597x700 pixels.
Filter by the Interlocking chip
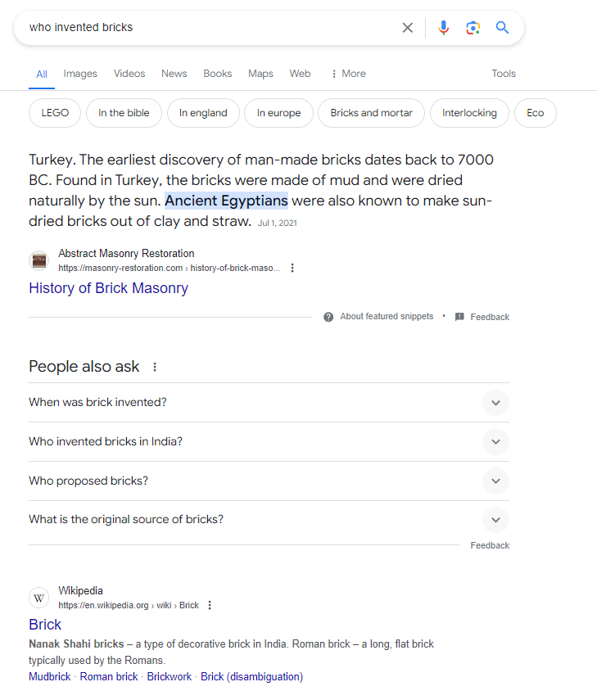coord(469,113)
